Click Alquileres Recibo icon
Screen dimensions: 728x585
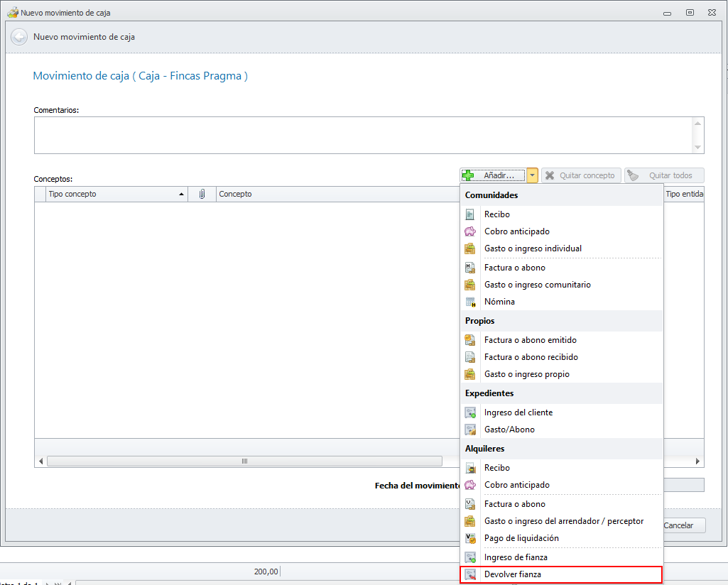(x=470, y=468)
